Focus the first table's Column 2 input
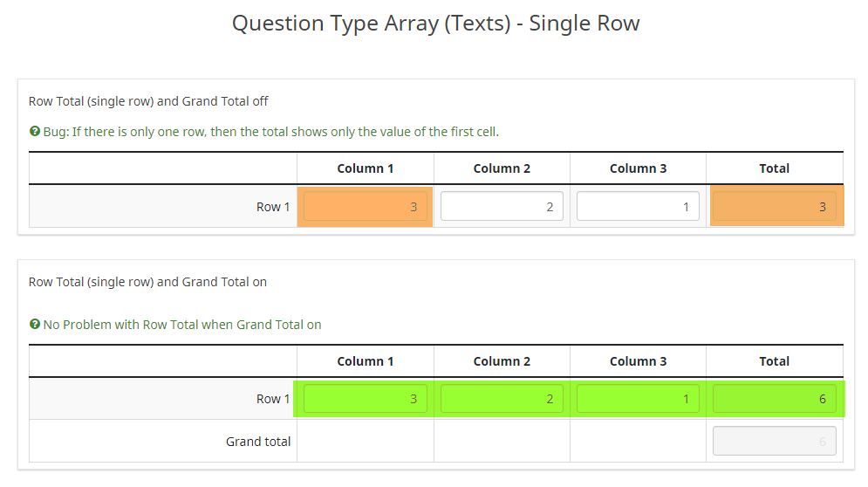The image size is (868, 487). pos(502,207)
